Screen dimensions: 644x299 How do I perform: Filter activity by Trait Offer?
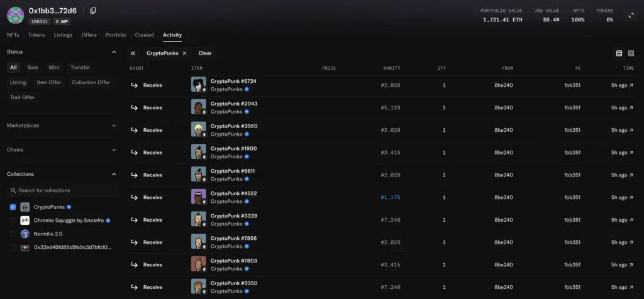(22, 97)
